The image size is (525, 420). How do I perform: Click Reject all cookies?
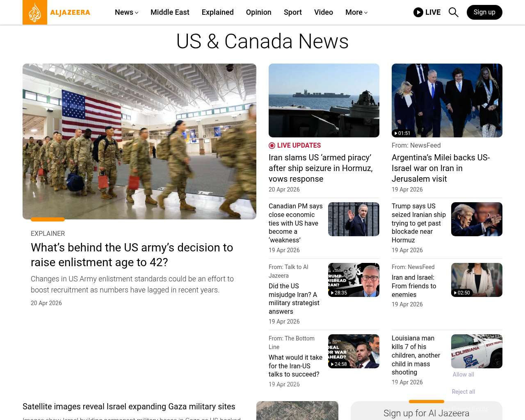pyautogui.click(x=463, y=392)
